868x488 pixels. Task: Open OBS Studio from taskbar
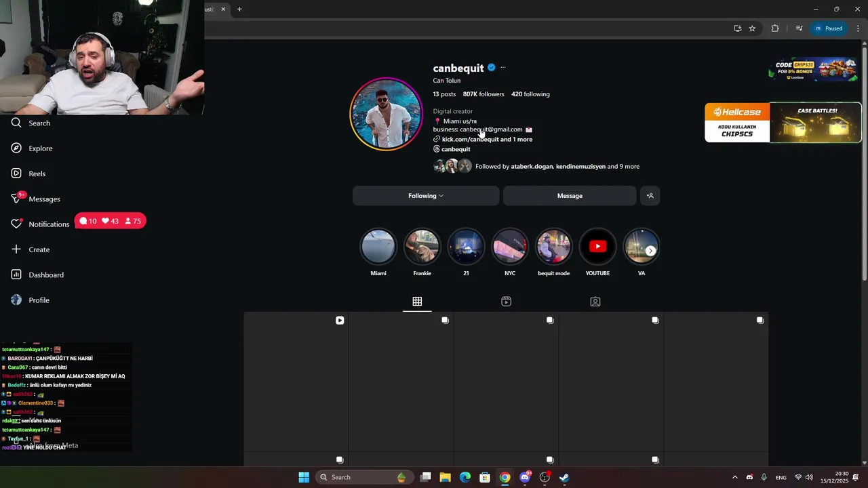click(x=545, y=477)
